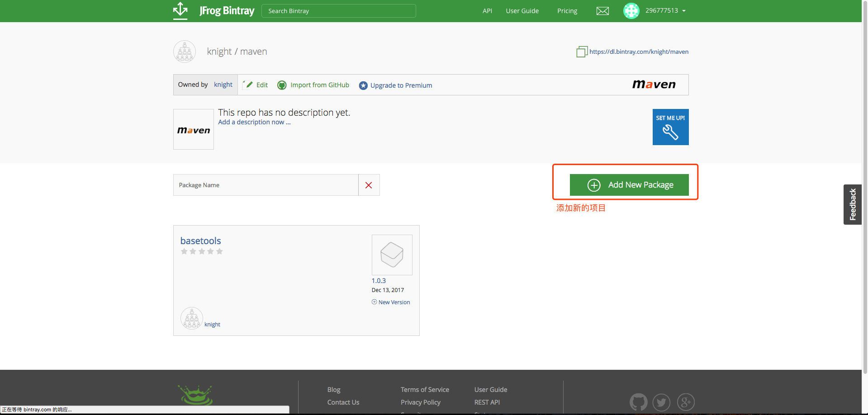Click the plus circle icon on Add New Package

pyautogui.click(x=594, y=185)
